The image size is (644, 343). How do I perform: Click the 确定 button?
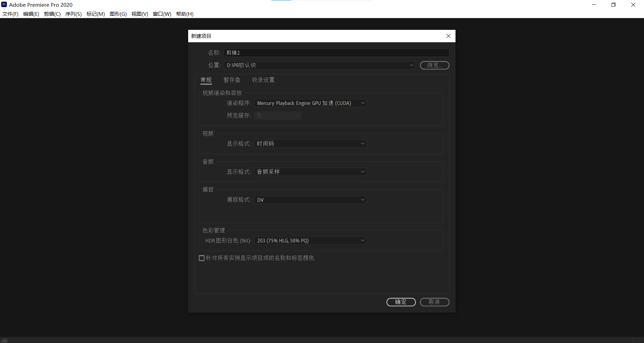pyautogui.click(x=401, y=302)
